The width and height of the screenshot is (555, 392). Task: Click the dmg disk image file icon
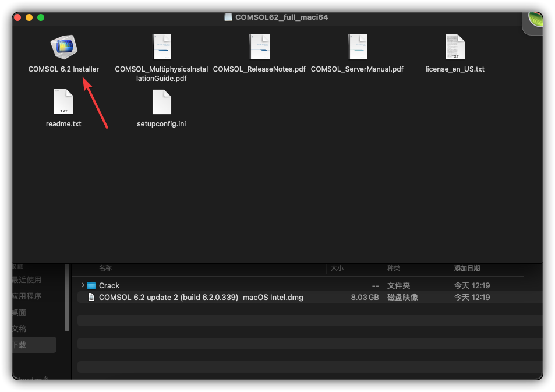pyautogui.click(x=91, y=297)
